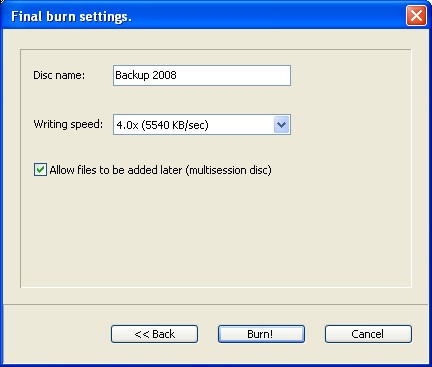Cancel the burn settings dialog
Viewport: 432px width, 367px height.
(x=368, y=334)
